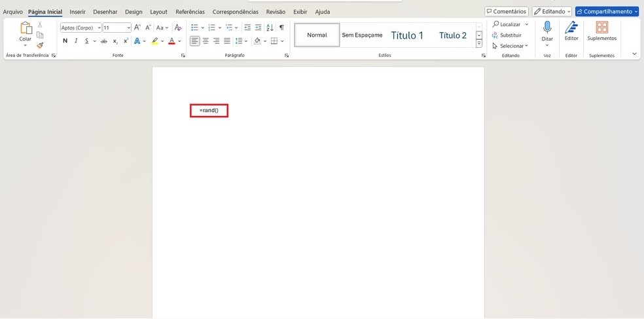Open the Suplementos add-ins gallery

(602, 31)
